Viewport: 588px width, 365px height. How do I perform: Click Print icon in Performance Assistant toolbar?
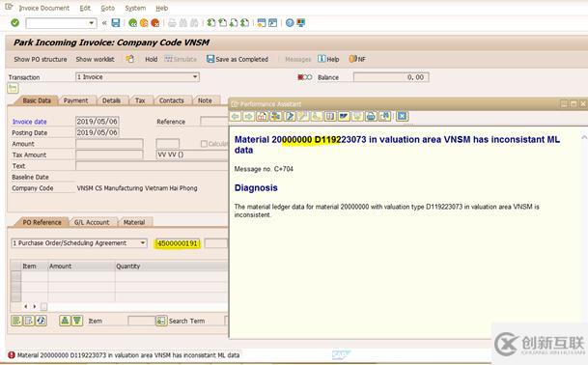pos(371,116)
